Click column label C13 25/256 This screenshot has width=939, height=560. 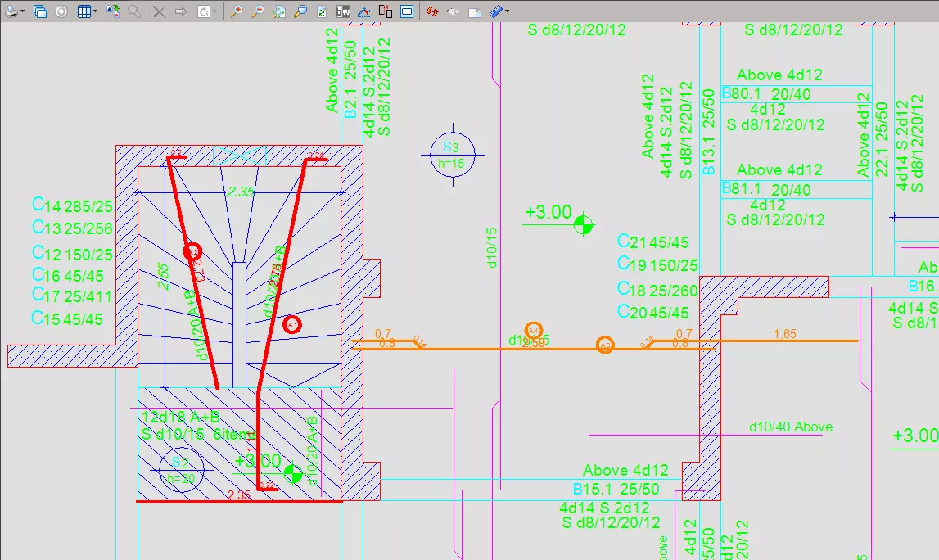point(72,228)
